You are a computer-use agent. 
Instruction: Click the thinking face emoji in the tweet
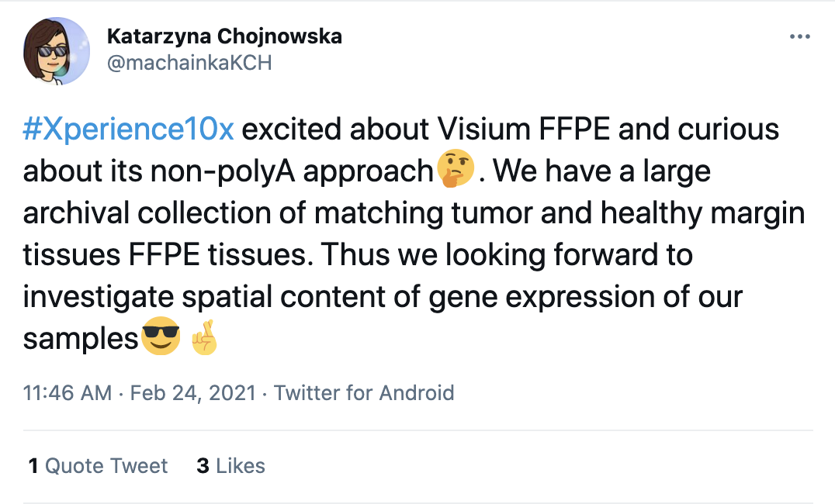(x=456, y=169)
